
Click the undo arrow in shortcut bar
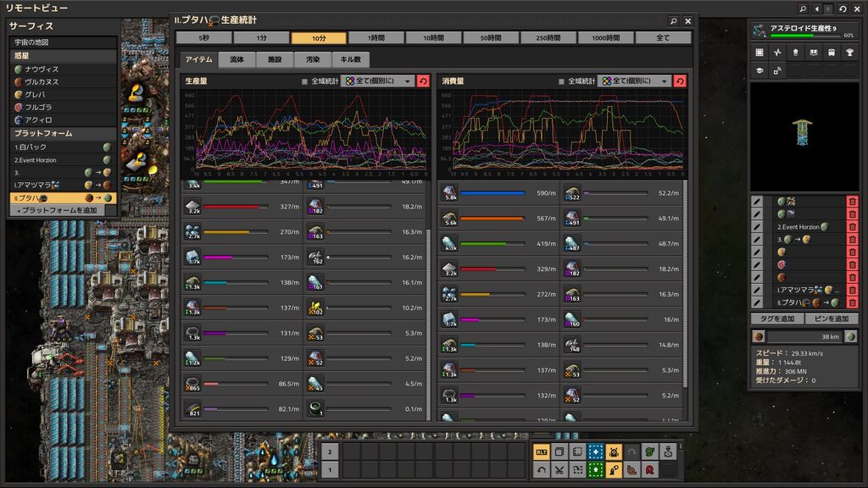[542, 469]
